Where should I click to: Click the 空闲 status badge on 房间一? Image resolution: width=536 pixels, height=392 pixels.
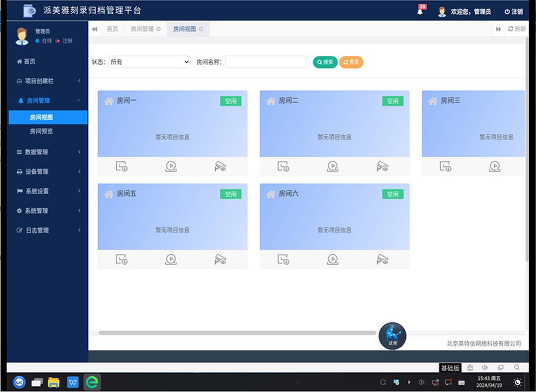[231, 101]
